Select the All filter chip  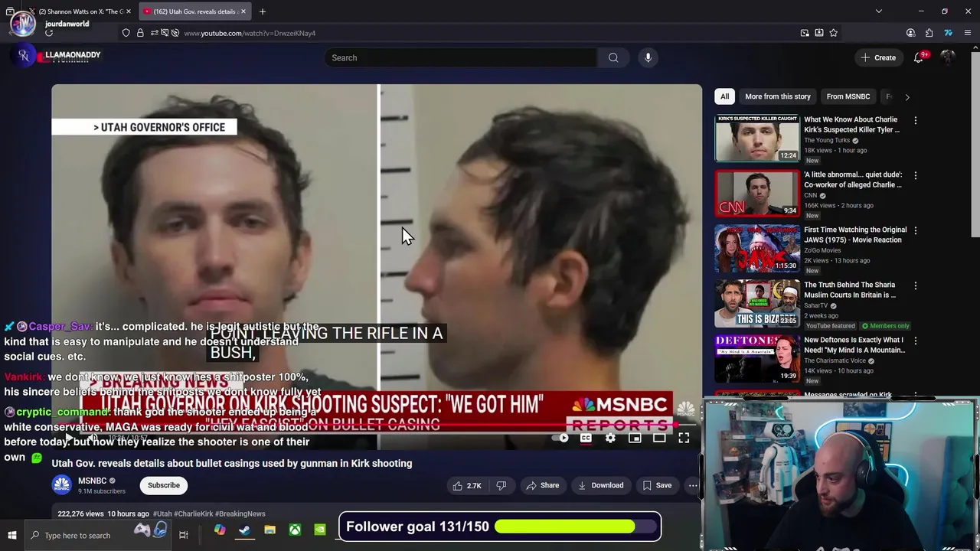point(724,96)
